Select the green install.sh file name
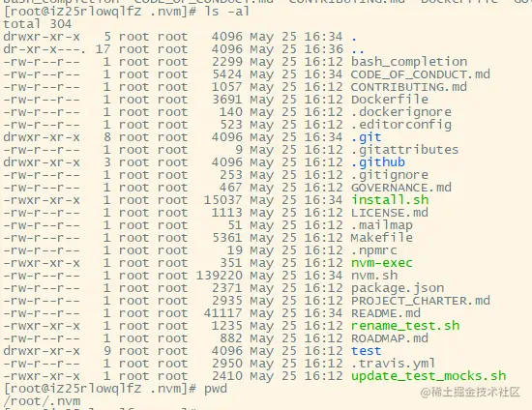This screenshot has height=410, width=532. pos(390,200)
